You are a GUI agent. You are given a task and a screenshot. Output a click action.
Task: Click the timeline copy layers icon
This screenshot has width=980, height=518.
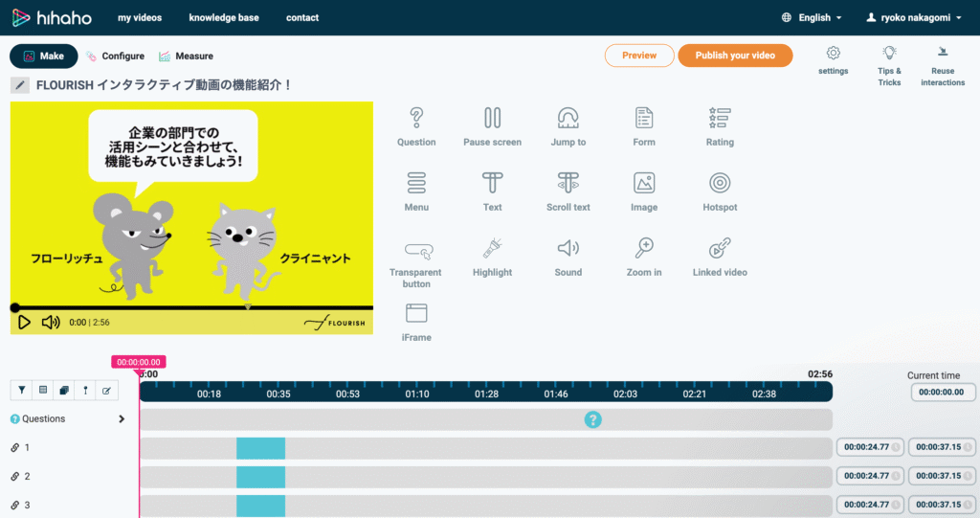click(x=64, y=391)
